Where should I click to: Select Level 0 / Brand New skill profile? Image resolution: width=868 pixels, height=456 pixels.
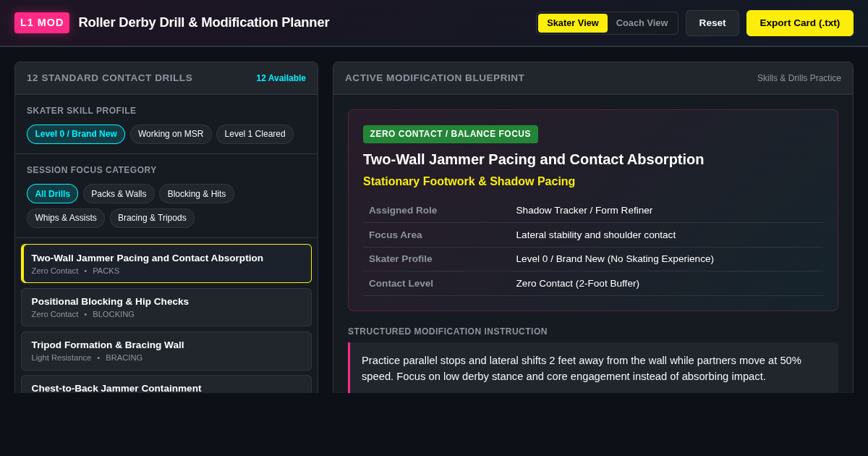coord(76,134)
